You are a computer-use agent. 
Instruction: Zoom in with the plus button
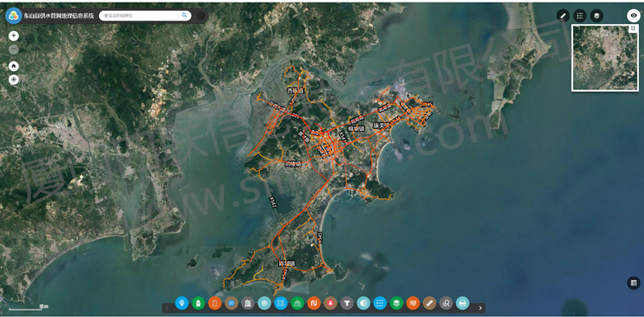tap(14, 35)
